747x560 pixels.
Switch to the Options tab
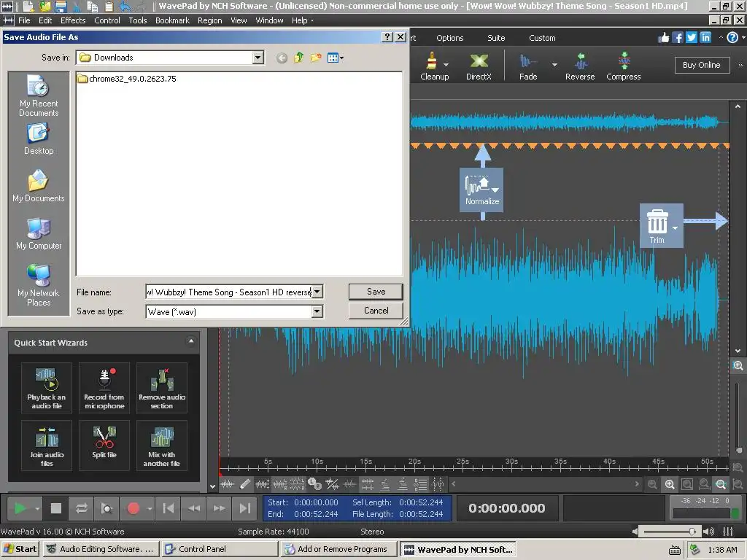[x=449, y=38]
